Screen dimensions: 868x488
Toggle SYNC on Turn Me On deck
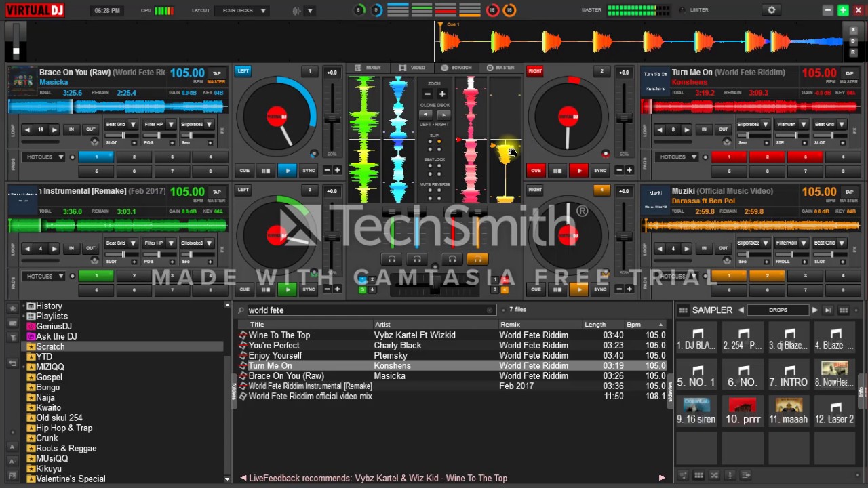point(600,171)
